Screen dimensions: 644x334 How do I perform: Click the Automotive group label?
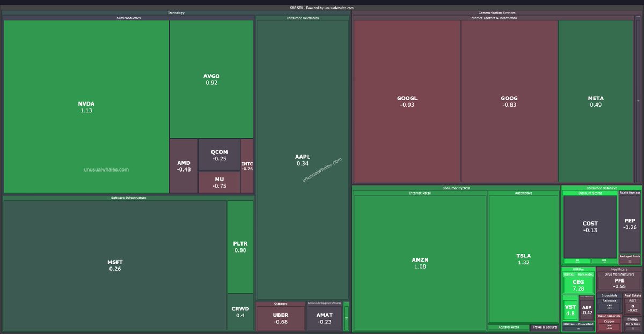point(524,193)
